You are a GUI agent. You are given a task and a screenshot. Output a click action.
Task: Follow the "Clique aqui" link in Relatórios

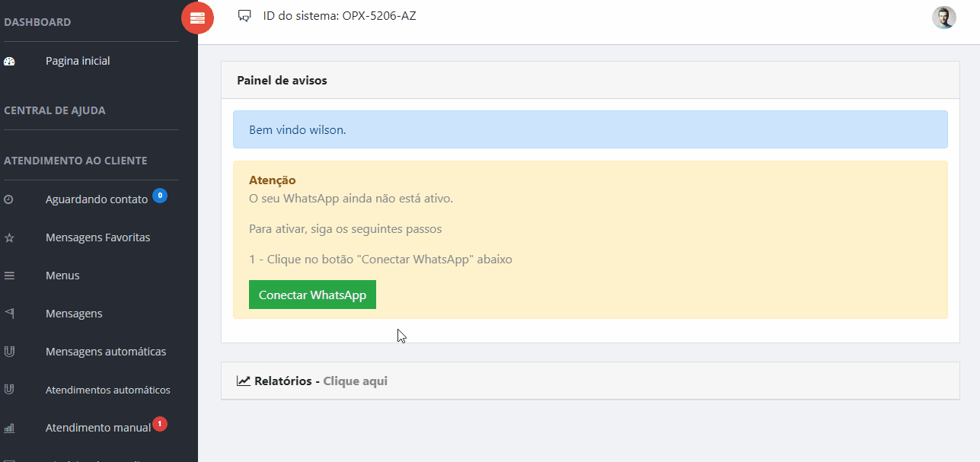point(355,381)
